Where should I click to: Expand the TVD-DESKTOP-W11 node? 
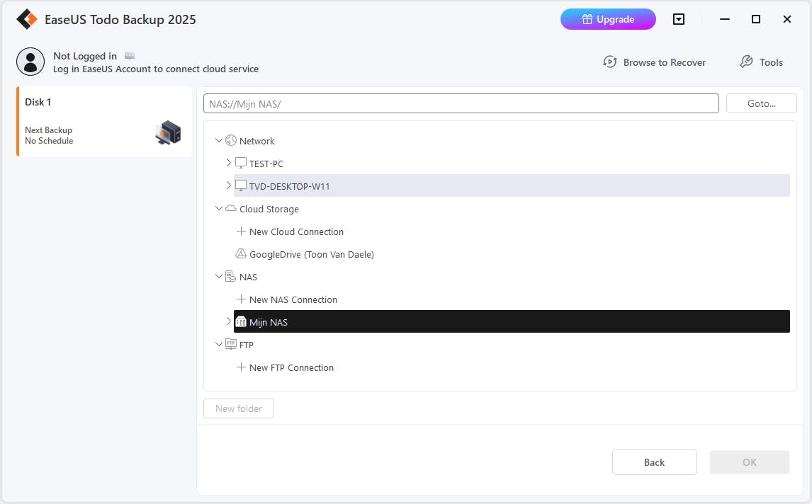click(x=228, y=185)
